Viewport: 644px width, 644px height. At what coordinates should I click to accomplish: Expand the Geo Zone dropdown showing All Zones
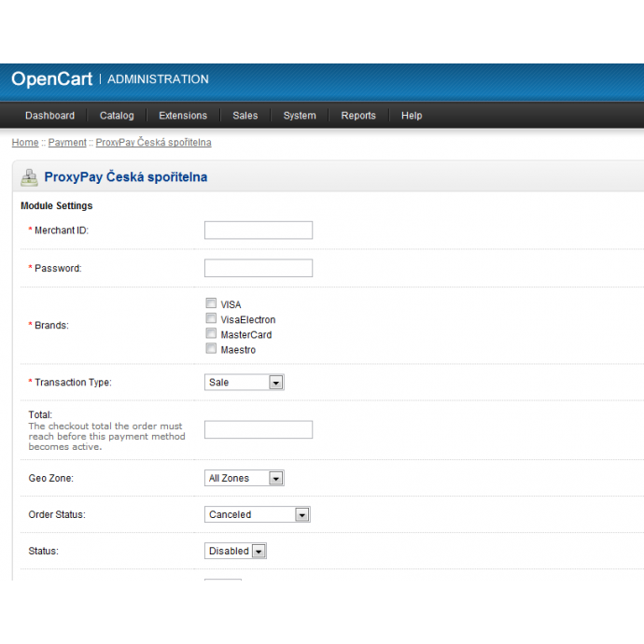[245, 478]
